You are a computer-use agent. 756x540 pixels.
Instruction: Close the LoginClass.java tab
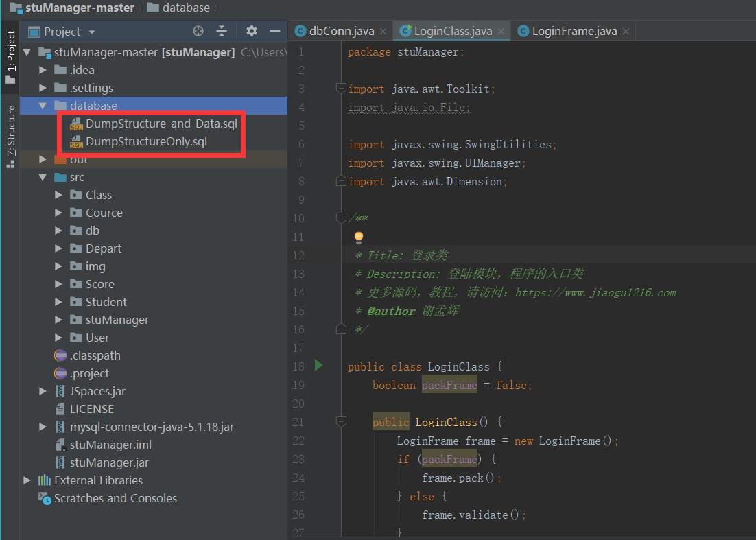pyautogui.click(x=501, y=32)
